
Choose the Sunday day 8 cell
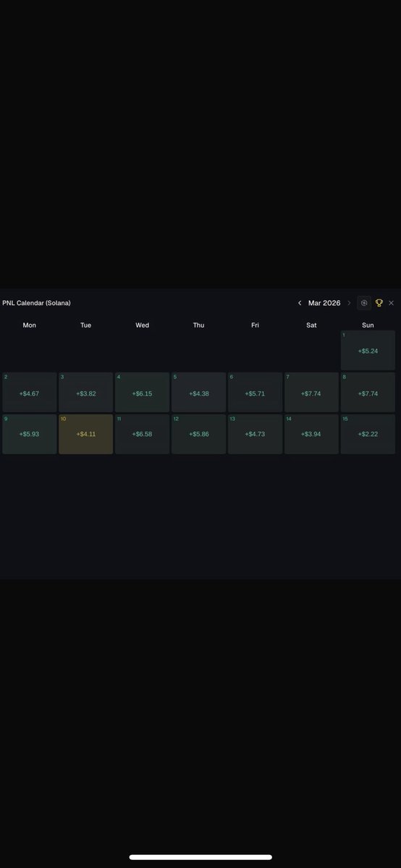368,393
